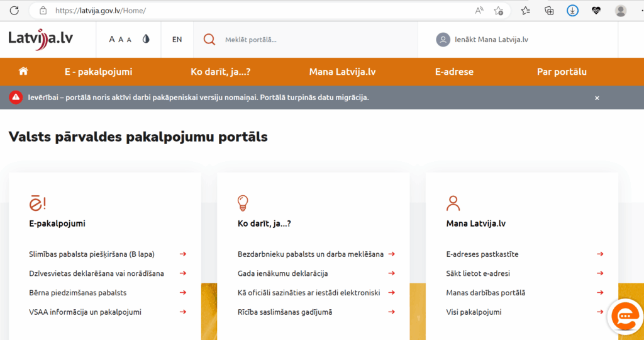Go to home via house icon

pyautogui.click(x=23, y=71)
